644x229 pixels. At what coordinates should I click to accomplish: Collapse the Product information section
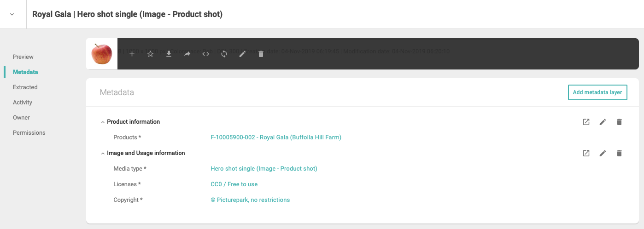tap(103, 122)
